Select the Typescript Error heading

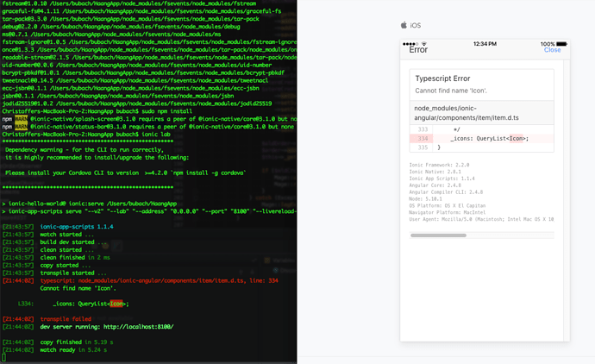point(442,78)
